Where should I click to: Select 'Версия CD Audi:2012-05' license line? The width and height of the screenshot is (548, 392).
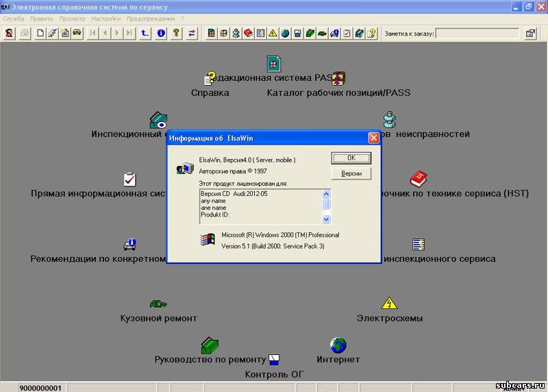pyautogui.click(x=234, y=193)
